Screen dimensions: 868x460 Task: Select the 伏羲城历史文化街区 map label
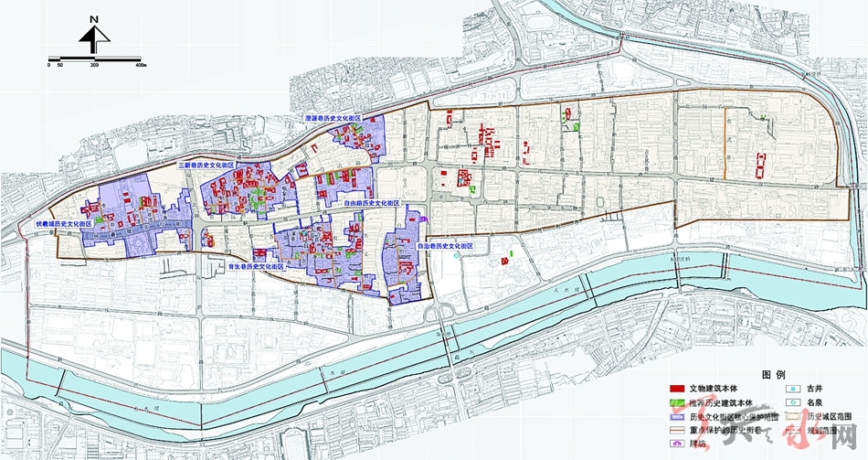click(x=64, y=222)
